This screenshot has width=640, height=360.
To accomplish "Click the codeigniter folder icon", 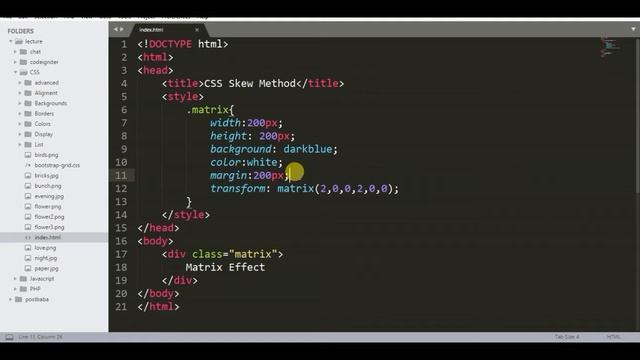I will pos(24,62).
